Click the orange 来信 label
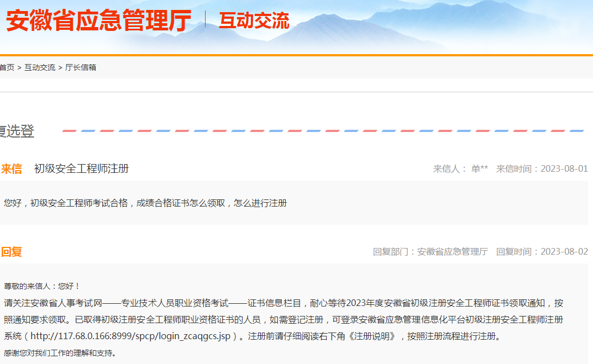 tap(12, 169)
